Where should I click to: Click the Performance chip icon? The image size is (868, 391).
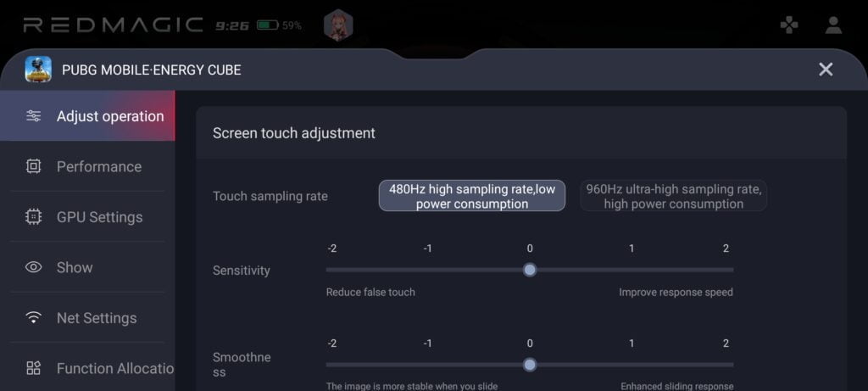(34, 166)
